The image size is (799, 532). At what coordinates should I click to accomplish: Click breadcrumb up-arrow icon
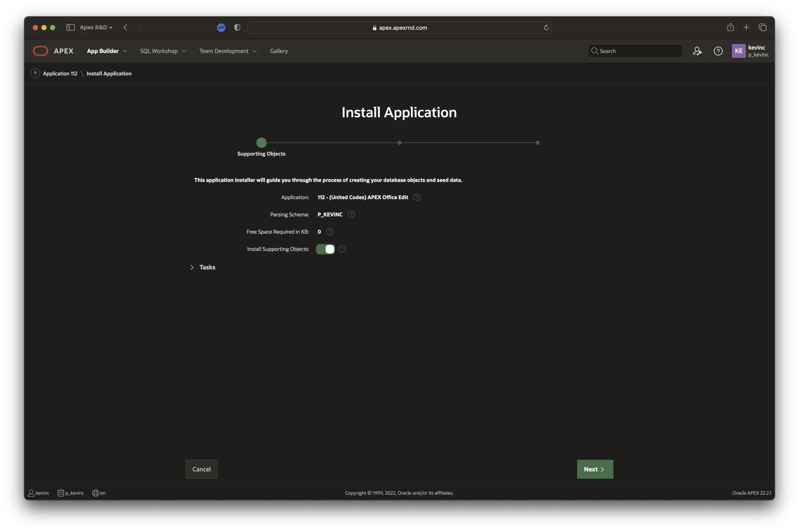point(35,73)
